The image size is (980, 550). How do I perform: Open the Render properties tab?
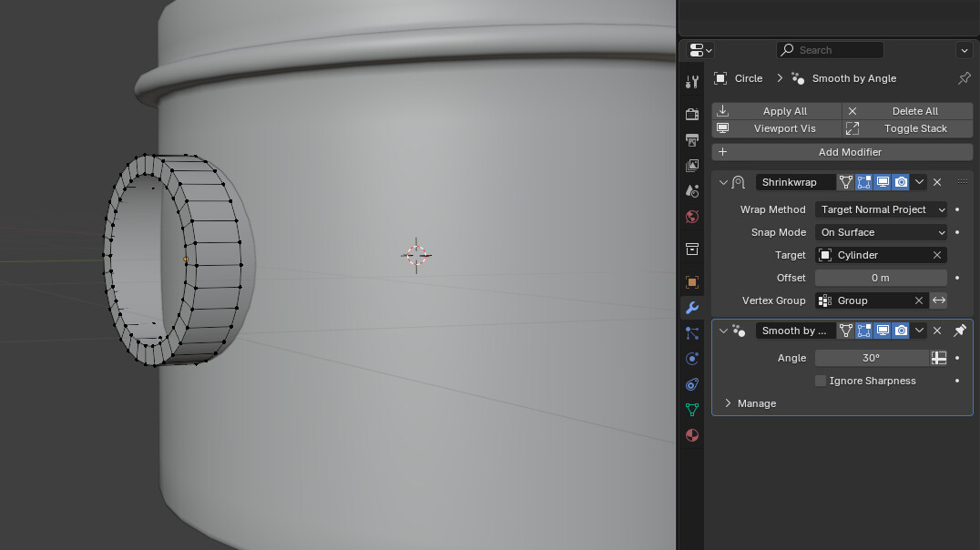pos(692,114)
